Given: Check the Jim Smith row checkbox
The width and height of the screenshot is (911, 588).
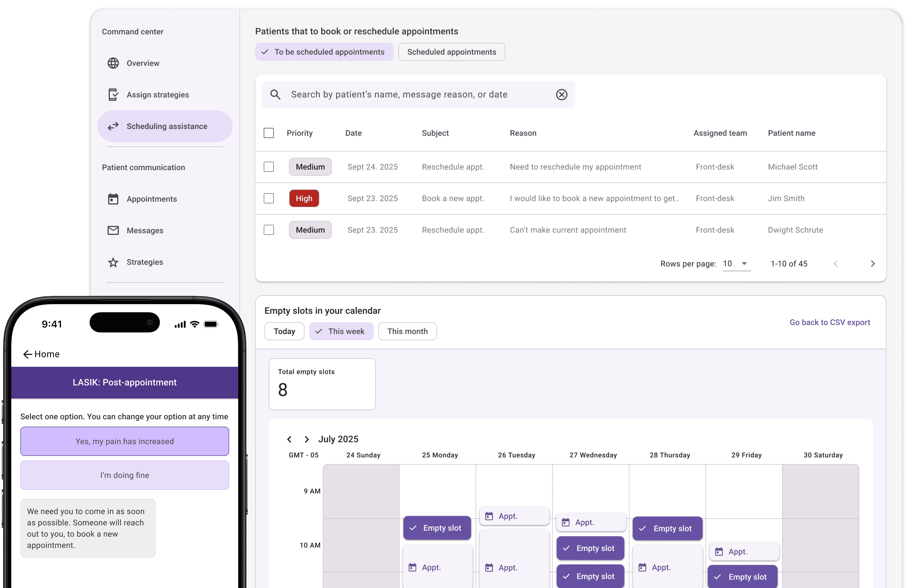Looking at the screenshot, I should [x=269, y=198].
